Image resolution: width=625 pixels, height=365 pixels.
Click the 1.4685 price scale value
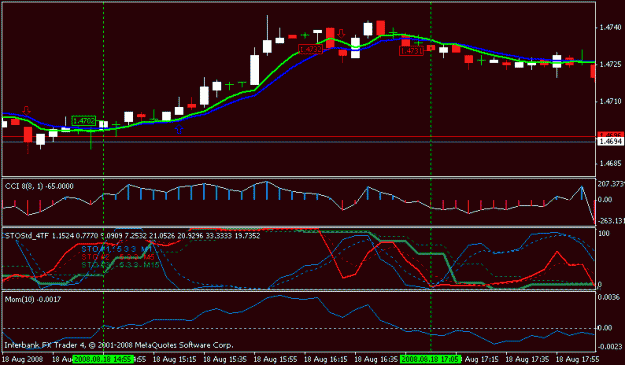(610, 163)
